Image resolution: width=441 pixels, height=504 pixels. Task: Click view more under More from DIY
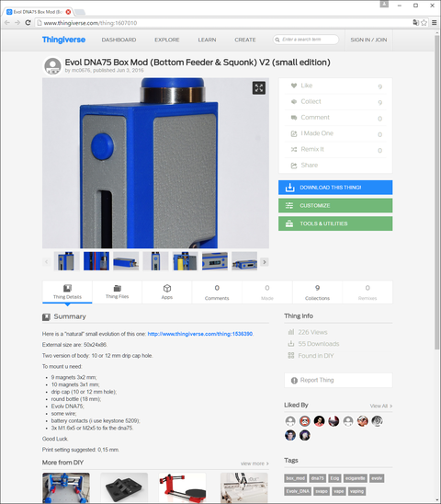tap(254, 464)
